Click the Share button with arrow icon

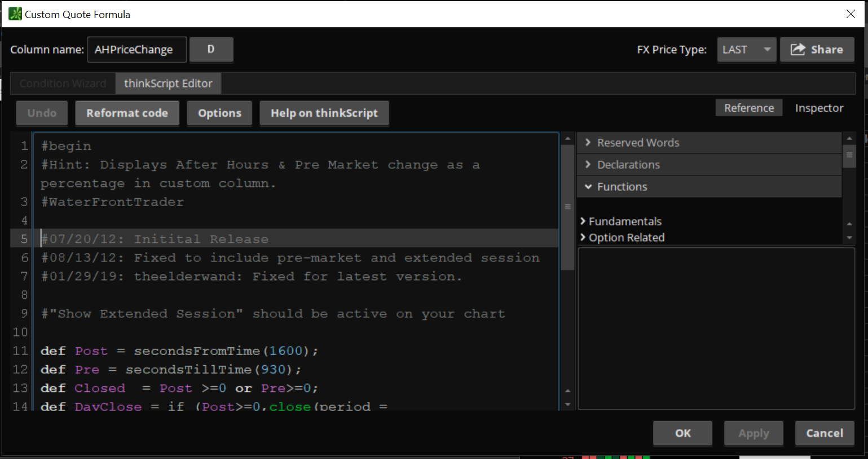pos(817,50)
